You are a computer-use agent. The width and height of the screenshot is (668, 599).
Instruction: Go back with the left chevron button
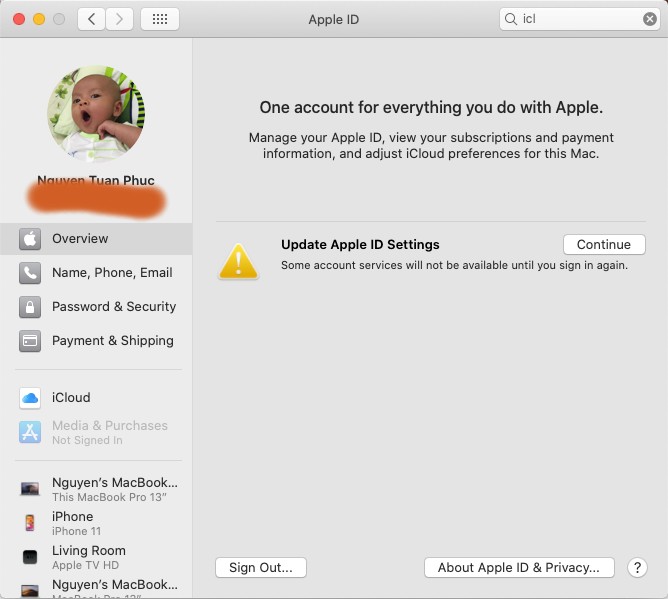click(x=91, y=19)
